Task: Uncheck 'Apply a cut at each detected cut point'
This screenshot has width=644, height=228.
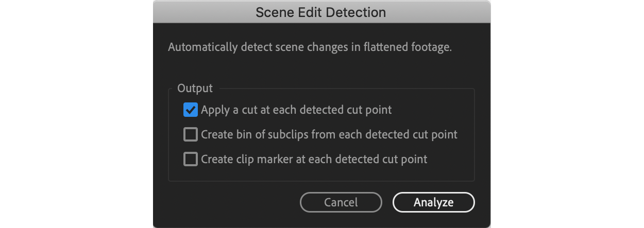Action: coord(191,110)
